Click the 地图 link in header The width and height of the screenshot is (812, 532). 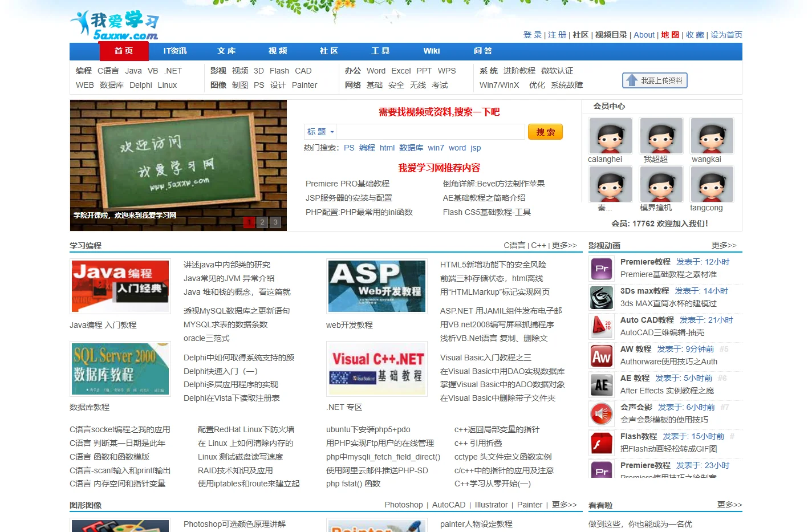point(670,35)
